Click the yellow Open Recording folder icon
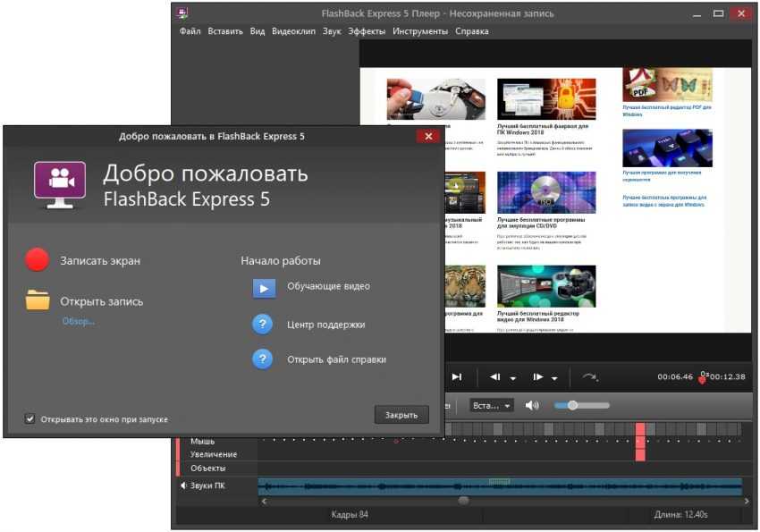This screenshot has height=532, width=760. coord(38,300)
